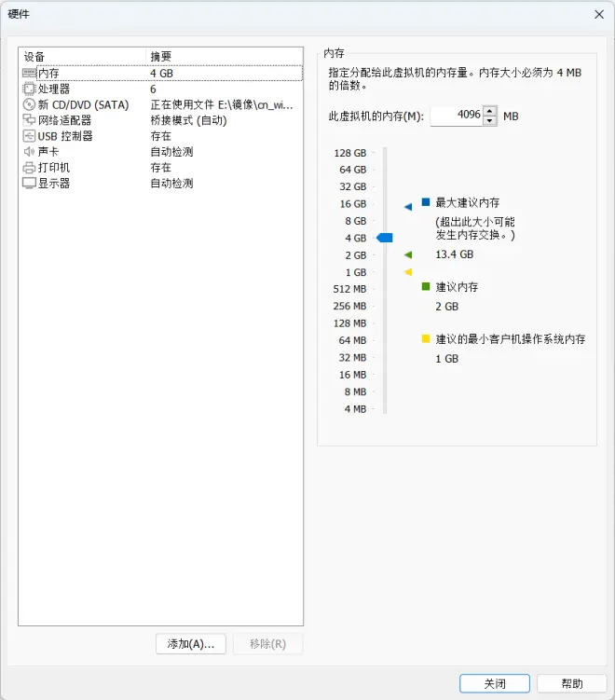Click the 64 GB slider scale label
615x700 pixels.
pos(353,170)
